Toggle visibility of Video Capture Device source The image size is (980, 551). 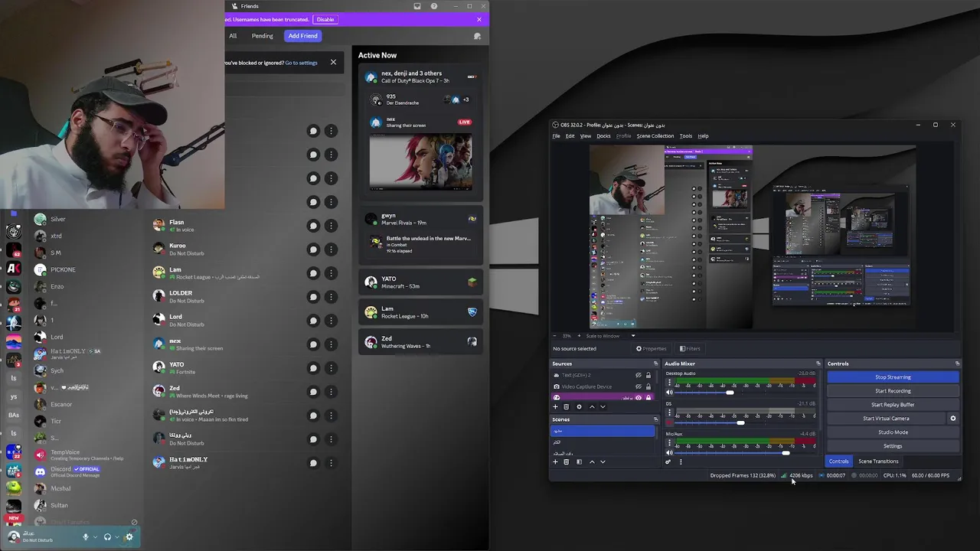[639, 386]
